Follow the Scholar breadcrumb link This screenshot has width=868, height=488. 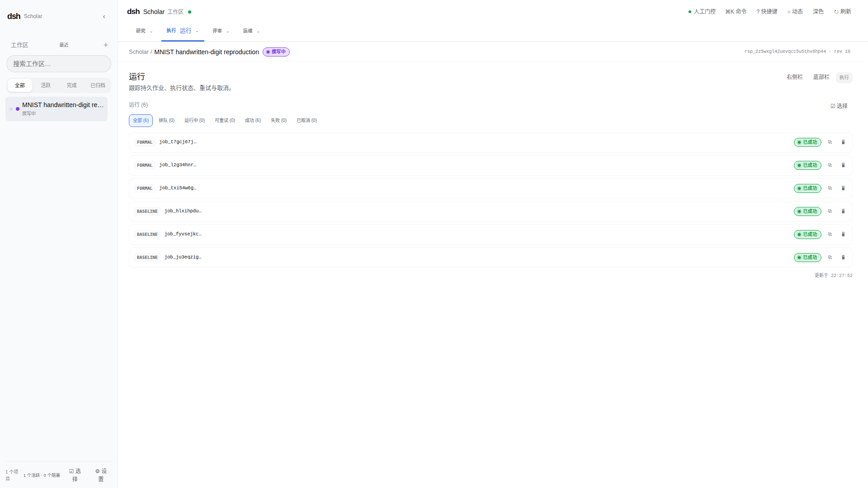139,52
